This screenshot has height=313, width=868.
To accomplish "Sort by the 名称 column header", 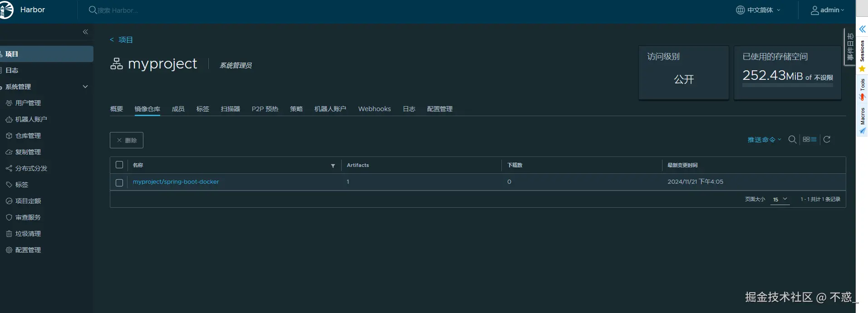I will (138, 165).
